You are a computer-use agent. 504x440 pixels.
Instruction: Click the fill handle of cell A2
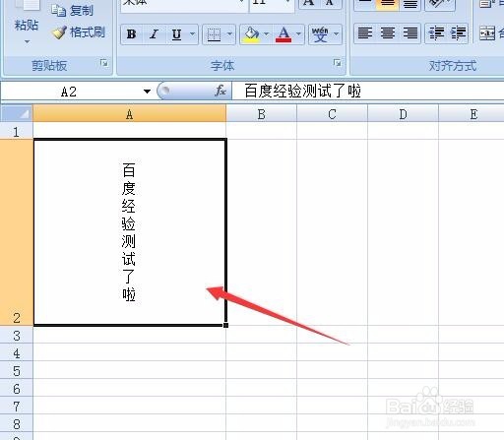tap(225, 325)
